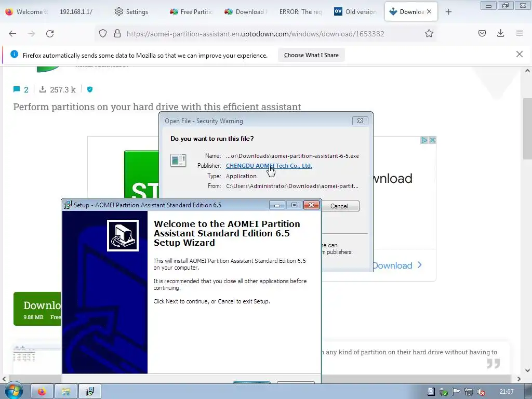This screenshot has height=399, width=532.
Task: Switch to the Old version tab
Action: coord(355,12)
